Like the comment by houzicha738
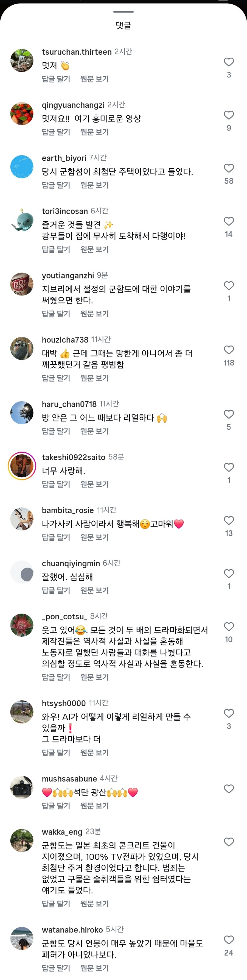This screenshot has width=247, height=980. click(x=229, y=350)
